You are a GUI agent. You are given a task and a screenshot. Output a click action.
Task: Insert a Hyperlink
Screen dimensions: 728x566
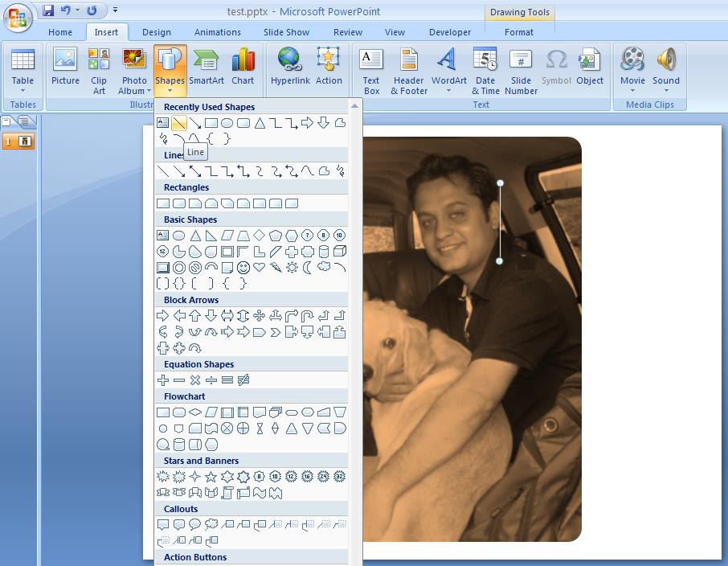pos(290,70)
